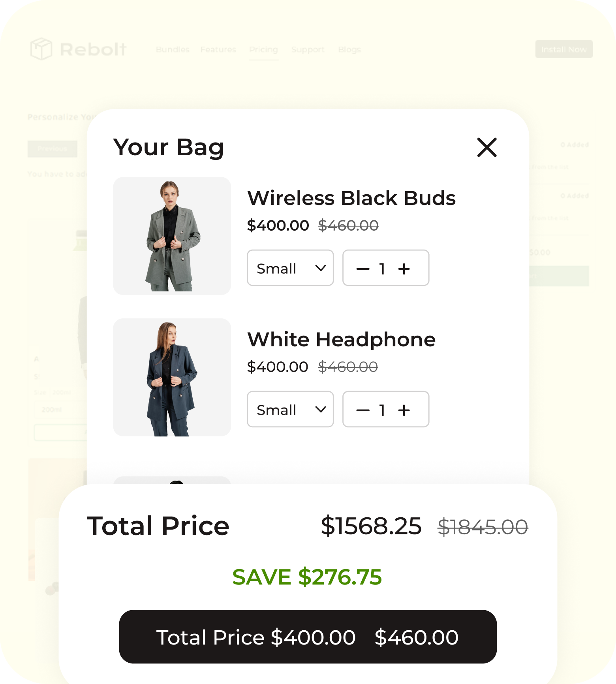Open the Support page

[x=308, y=50]
